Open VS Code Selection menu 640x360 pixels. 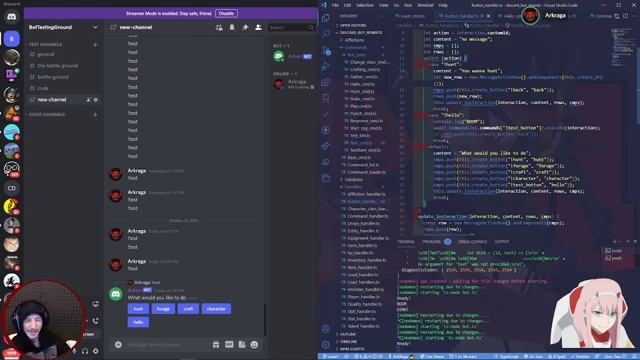365,5
